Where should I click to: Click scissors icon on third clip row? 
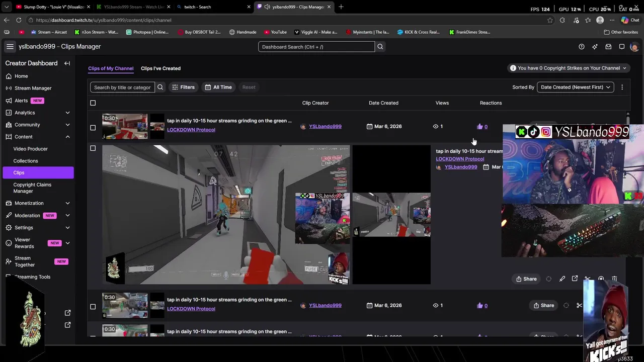(579, 306)
